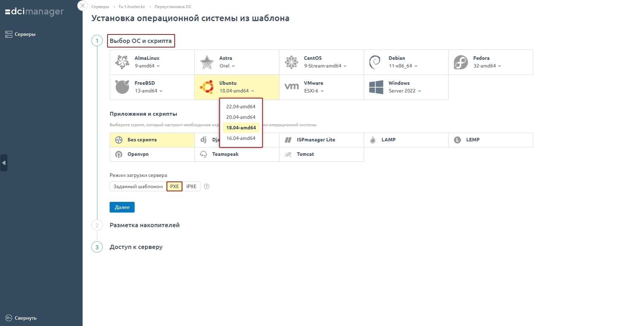Choose 20.04-amd64 from Ubuntu list
The width and height of the screenshot is (644, 326).
[241, 117]
